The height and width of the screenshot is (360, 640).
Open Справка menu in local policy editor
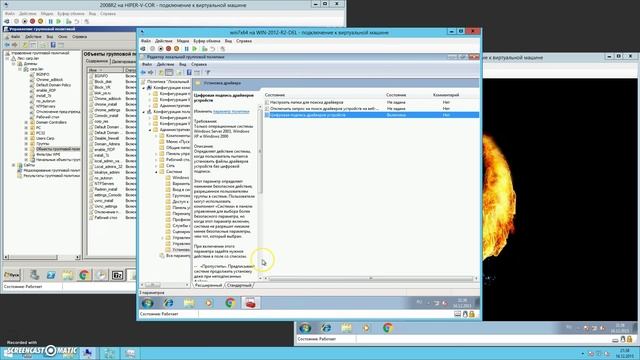pyautogui.click(x=199, y=64)
